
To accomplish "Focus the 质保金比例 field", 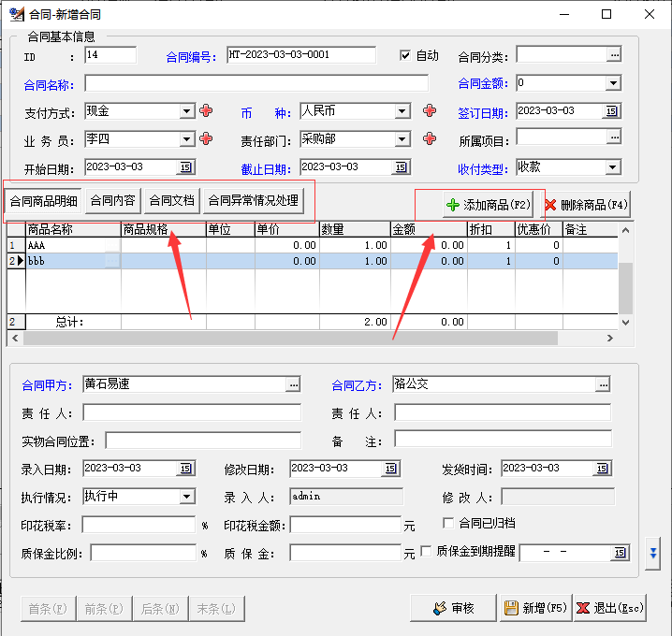I will (143, 553).
